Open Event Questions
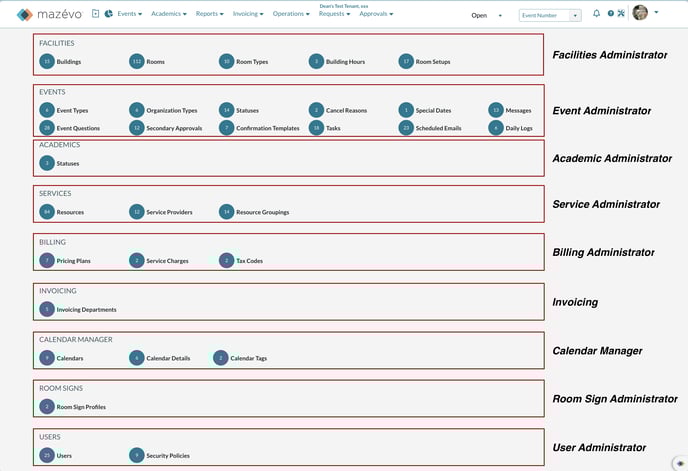Screen dimensions: 688x471 pyautogui.click(x=78, y=128)
